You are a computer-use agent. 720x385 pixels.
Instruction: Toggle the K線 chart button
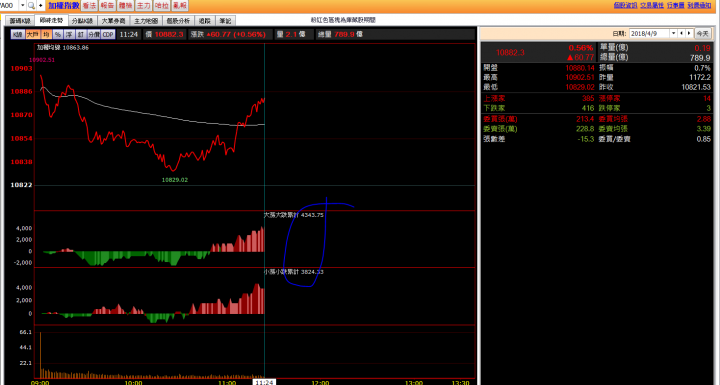17,34
